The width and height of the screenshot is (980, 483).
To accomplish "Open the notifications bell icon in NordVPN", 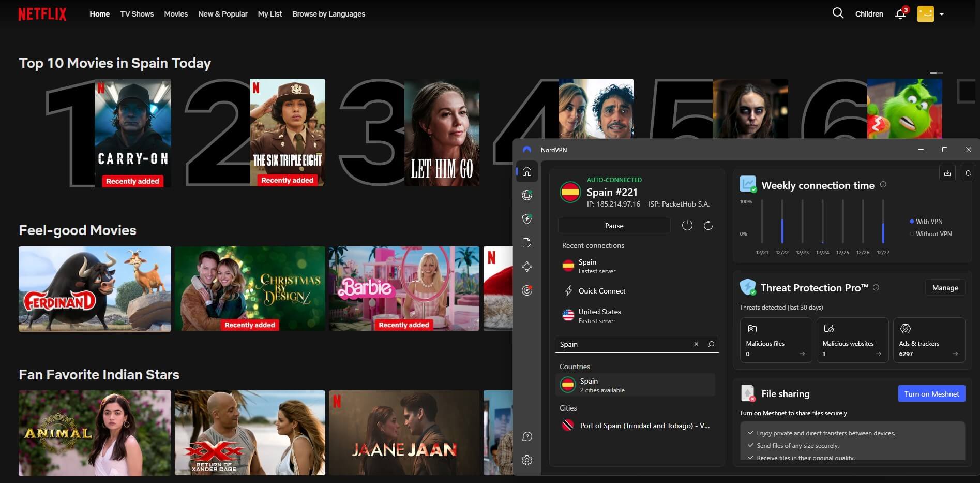I will pyautogui.click(x=968, y=173).
